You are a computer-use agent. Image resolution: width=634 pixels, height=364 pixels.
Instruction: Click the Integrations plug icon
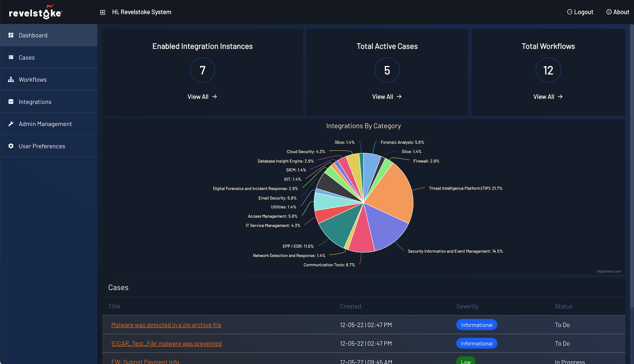click(x=11, y=102)
